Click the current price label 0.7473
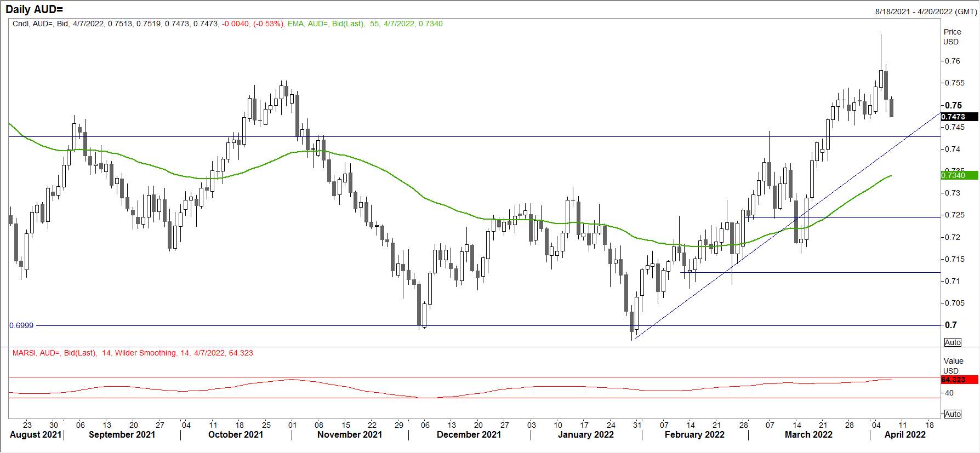This screenshot has width=980, height=453. pyautogui.click(x=960, y=117)
